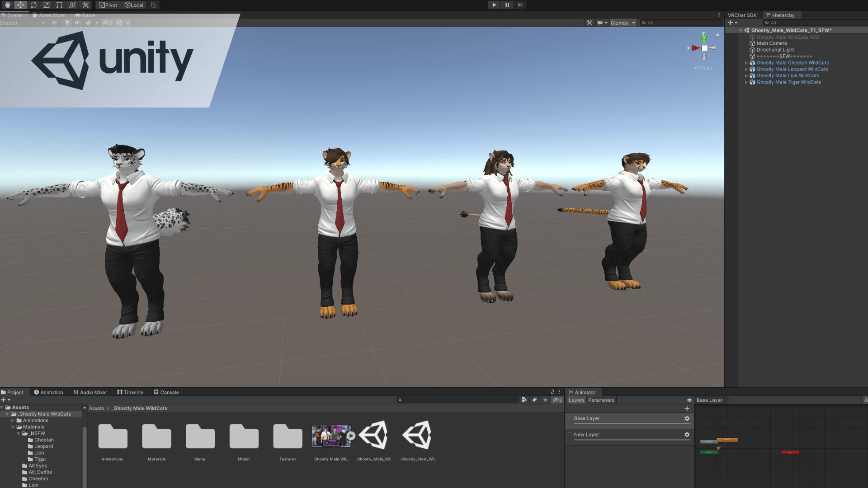Open the Parameters tab in Animator
868x488 pixels.
(x=601, y=400)
